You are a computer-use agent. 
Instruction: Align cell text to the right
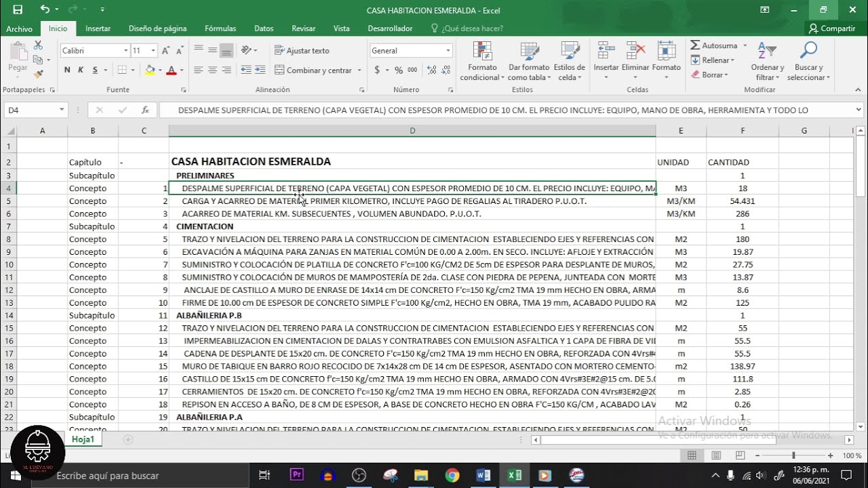(226, 70)
